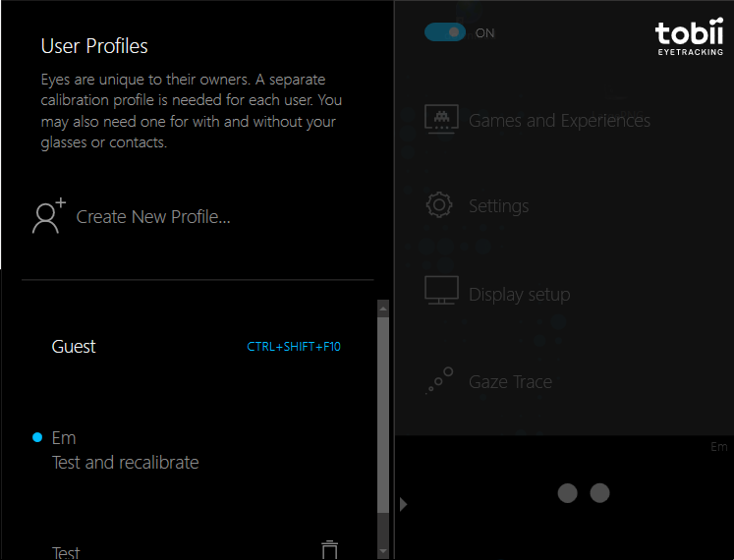
Task: Click the scrollbar down arrow in profile list
Action: click(x=383, y=551)
